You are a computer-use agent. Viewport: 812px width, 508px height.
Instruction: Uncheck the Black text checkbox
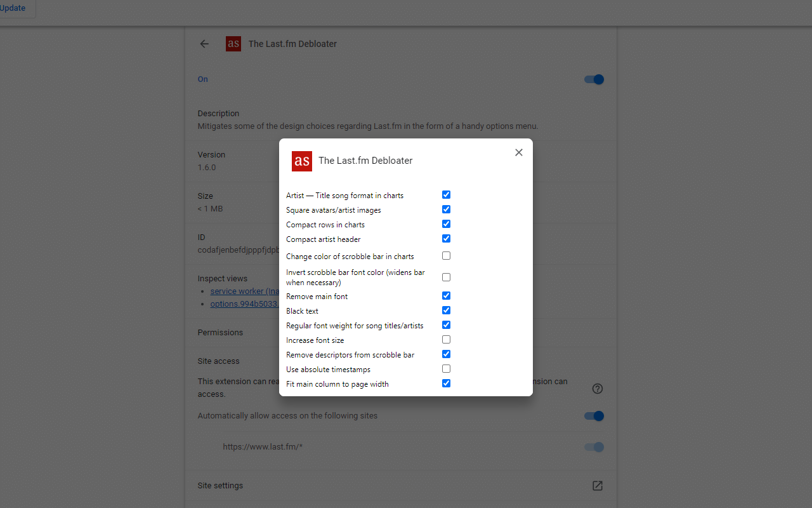tap(447, 311)
